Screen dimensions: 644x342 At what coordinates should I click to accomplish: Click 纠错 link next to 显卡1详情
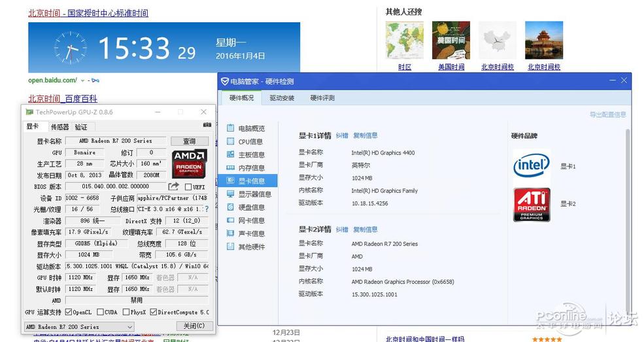coord(342,135)
